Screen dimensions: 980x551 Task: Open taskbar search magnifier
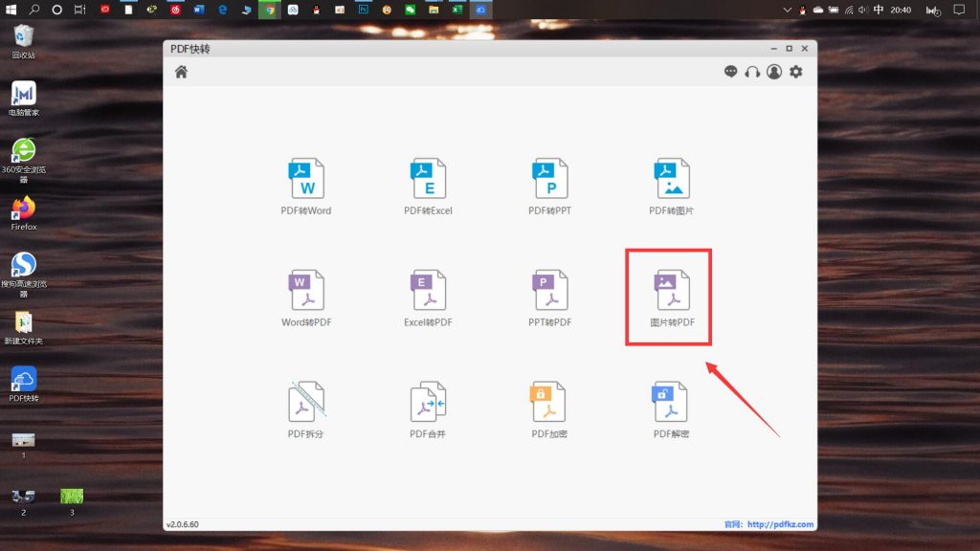(x=33, y=10)
